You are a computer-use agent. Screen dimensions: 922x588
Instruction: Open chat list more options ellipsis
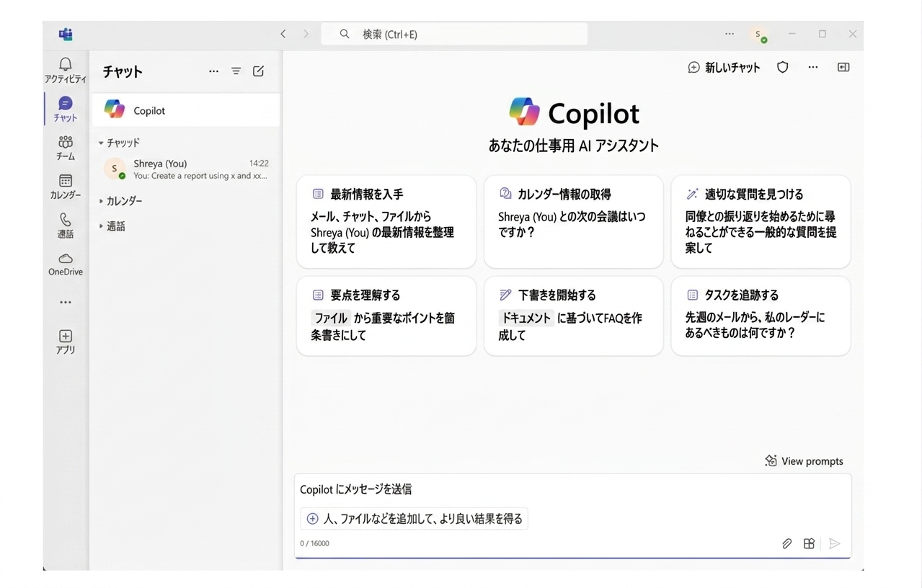pos(213,71)
